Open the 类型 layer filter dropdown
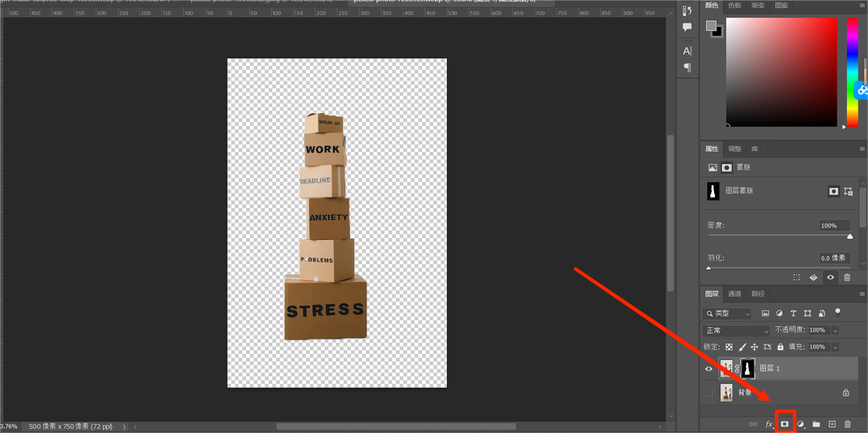 click(728, 314)
